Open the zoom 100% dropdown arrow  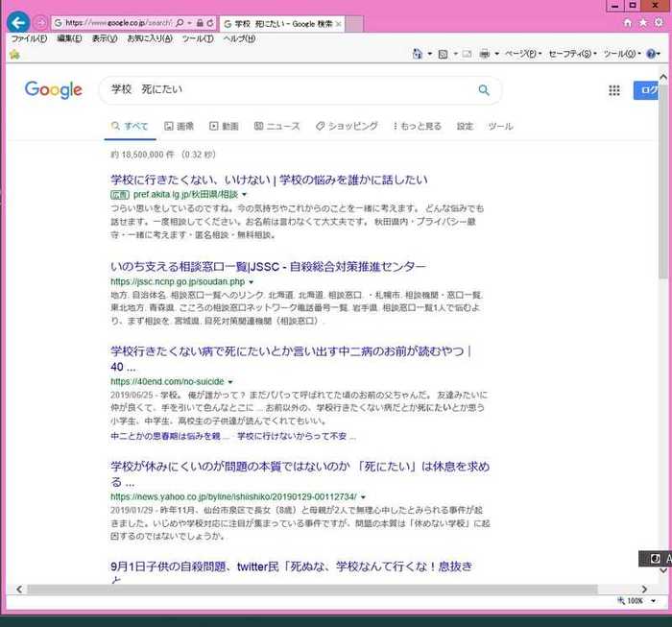click(x=653, y=601)
